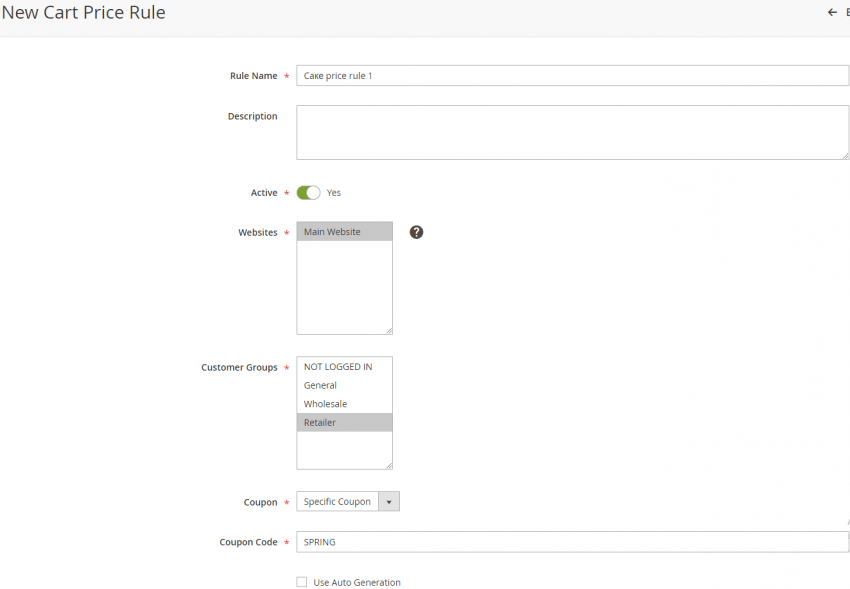The width and height of the screenshot is (850, 589).
Task: Click the Websites help question mark icon
Action: [416, 231]
